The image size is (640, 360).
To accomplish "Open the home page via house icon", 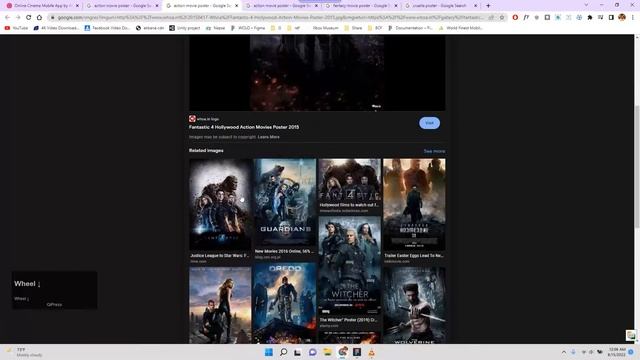I will pyautogui.click(x=39, y=17).
